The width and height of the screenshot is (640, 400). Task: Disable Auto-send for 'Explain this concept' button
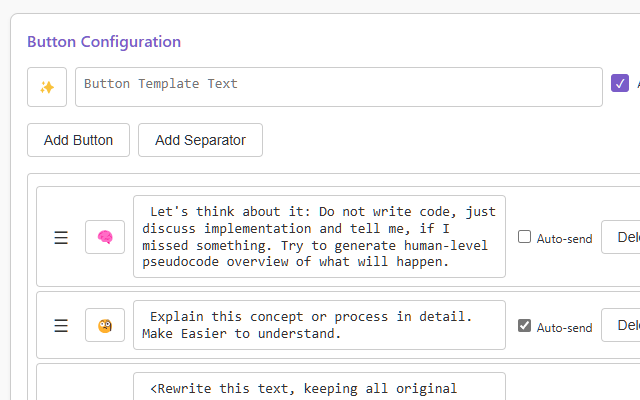click(524, 325)
